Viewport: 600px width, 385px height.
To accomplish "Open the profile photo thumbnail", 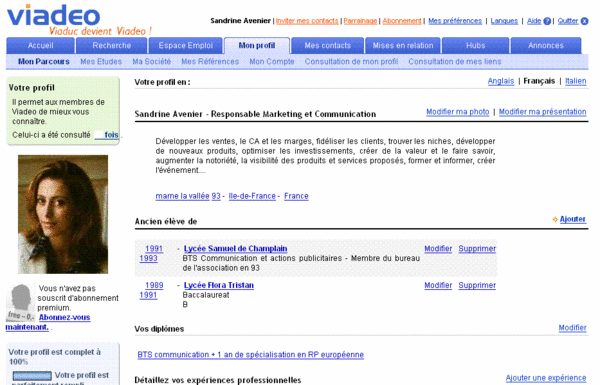I will pyautogui.click(x=63, y=214).
